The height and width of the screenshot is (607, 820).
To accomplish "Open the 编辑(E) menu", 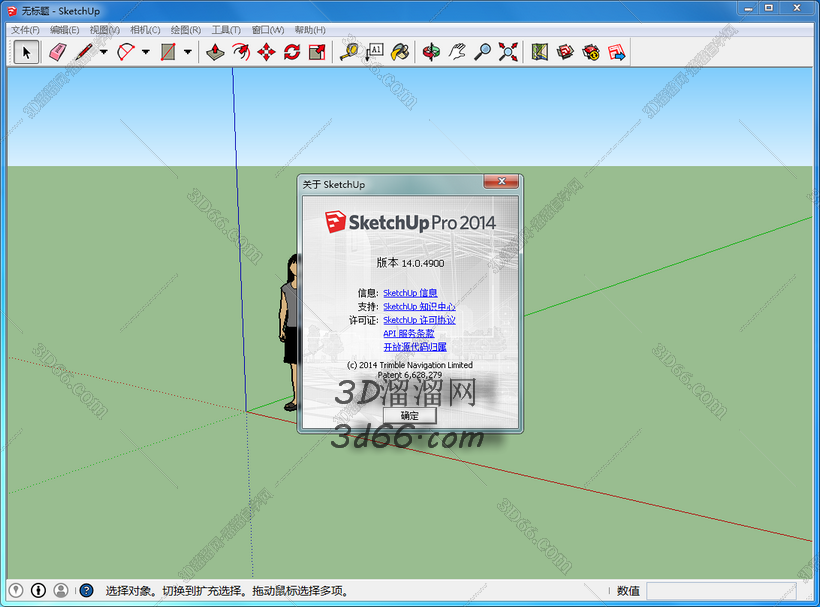I will [65, 30].
